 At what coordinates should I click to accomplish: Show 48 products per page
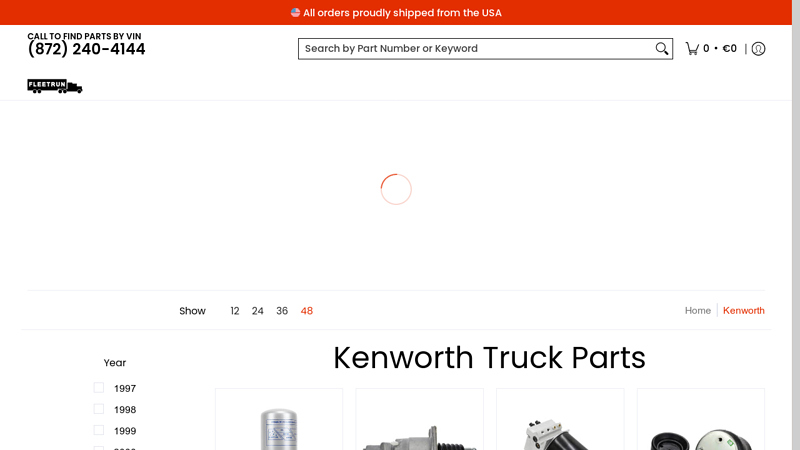[x=307, y=311]
